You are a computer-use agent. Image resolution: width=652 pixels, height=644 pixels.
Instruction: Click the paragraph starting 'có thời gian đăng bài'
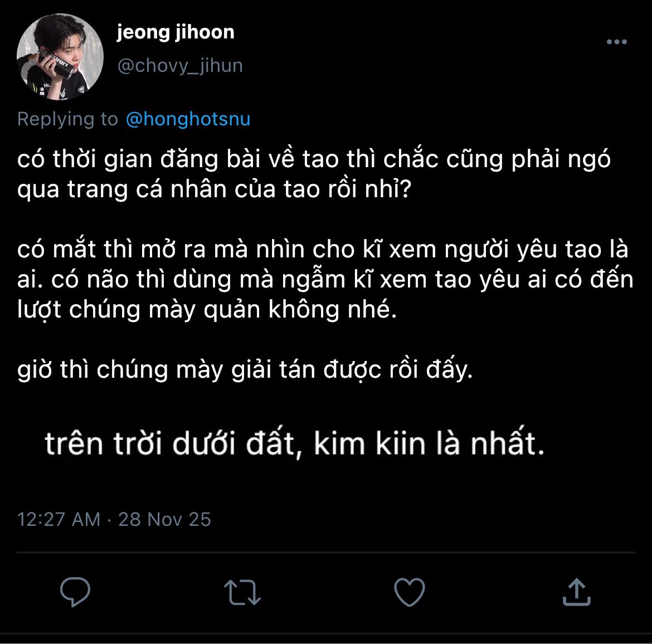(x=314, y=174)
